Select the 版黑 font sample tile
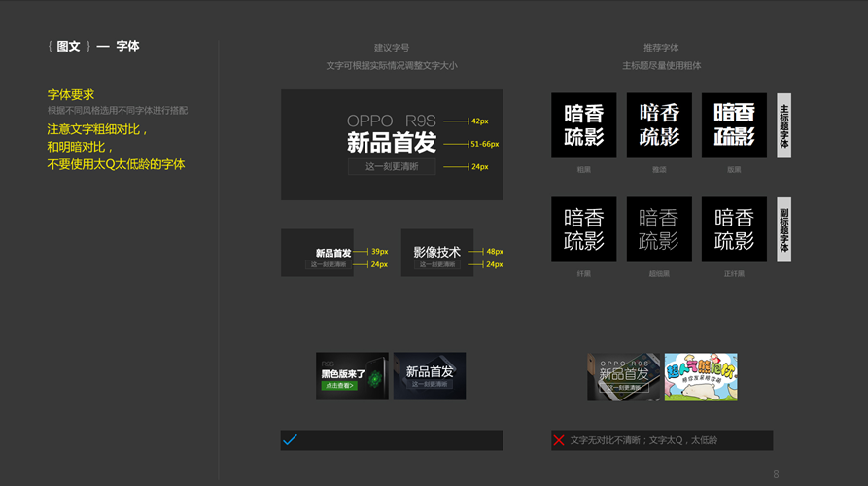 click(x=734, y=125)
